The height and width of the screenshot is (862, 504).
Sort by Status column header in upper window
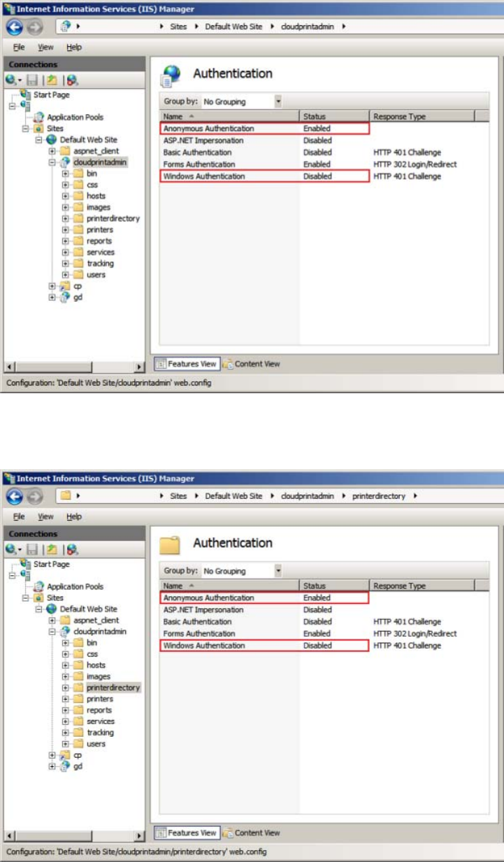[x=335, y=117]
